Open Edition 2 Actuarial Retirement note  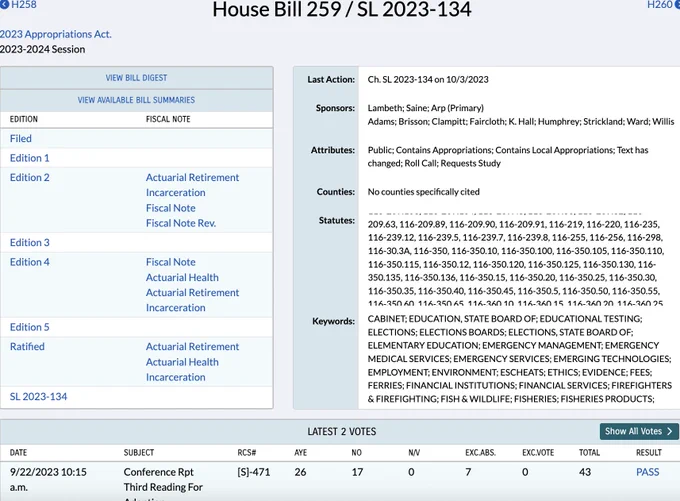[192, 177]
